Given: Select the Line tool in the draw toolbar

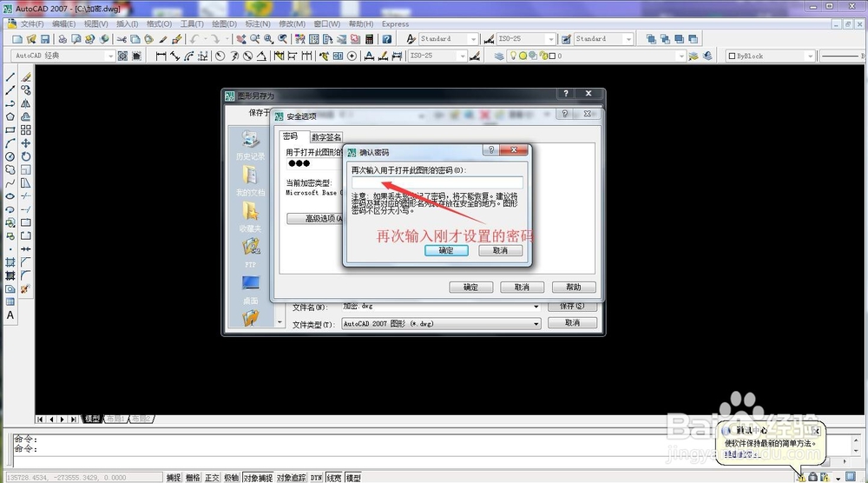Looking at the screenshot, I should 10,77.
